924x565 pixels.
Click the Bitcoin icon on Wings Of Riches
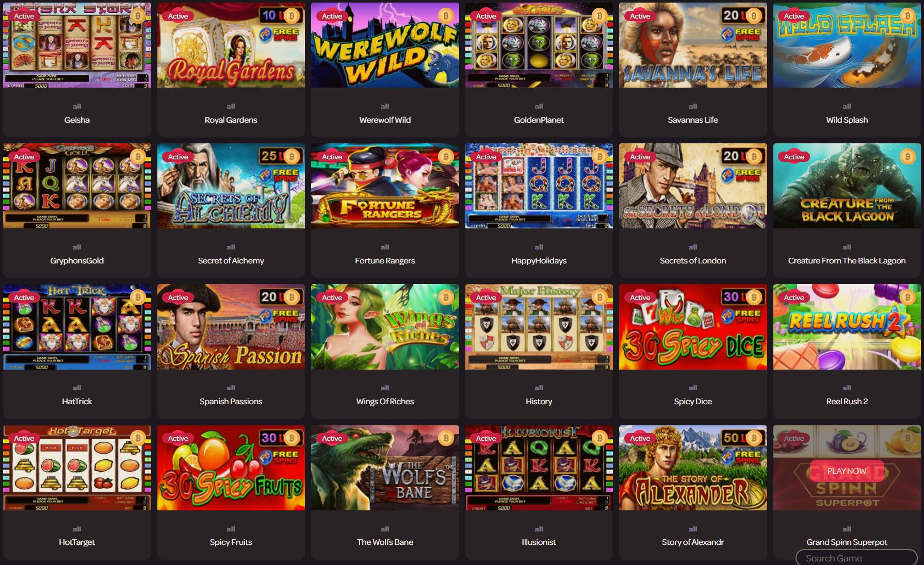tap(446, 297)
